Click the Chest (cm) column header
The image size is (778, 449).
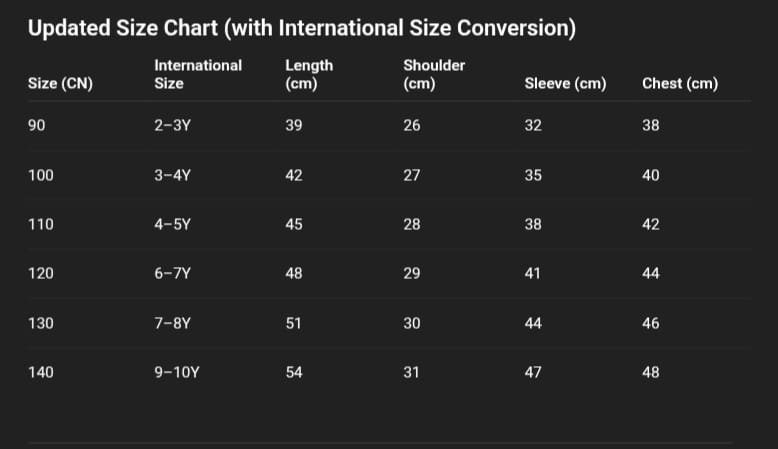tap(679, 83)
